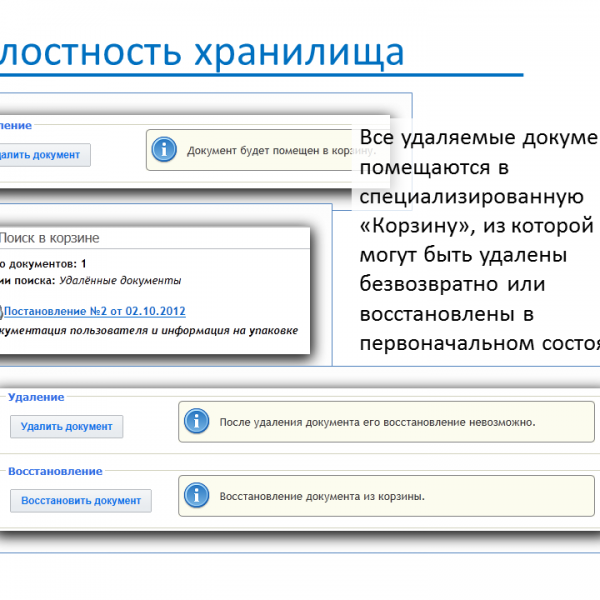Viewport: 600px width, 600px height.
Task: Click the word «Корзину» in the right paragraph
Action: 407,224
